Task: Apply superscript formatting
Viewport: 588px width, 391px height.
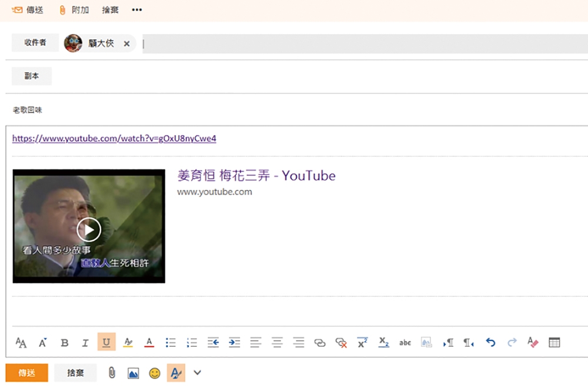Action: click(x=362, y=343)
